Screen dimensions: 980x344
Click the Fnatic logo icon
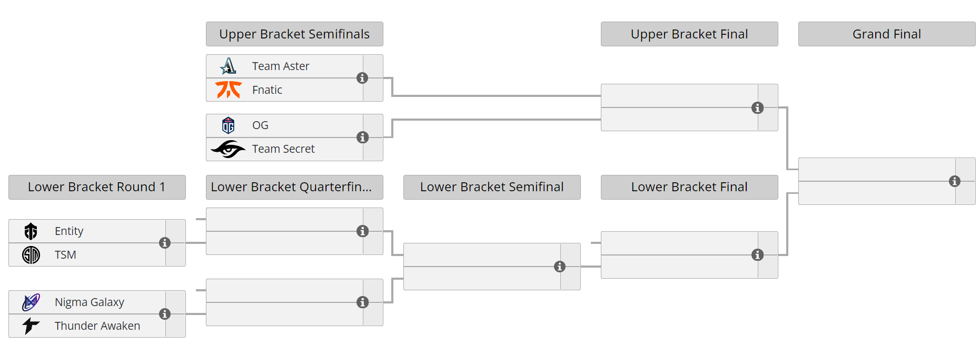[228, 90]
